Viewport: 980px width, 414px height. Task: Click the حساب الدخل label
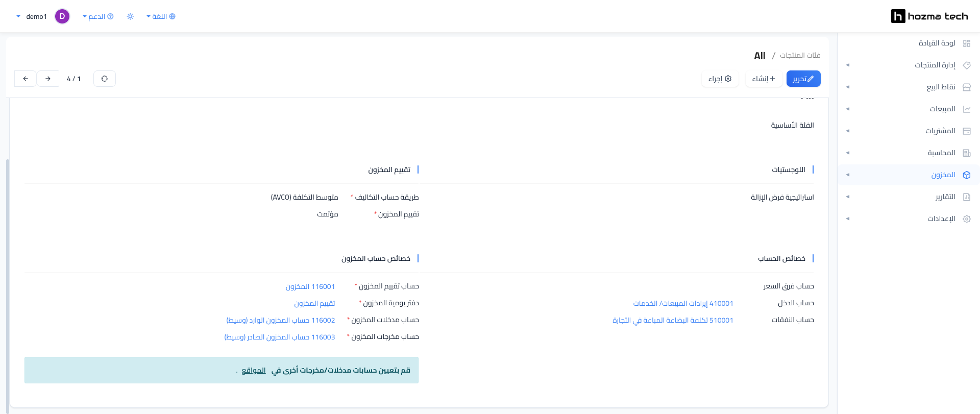[796, 303]
